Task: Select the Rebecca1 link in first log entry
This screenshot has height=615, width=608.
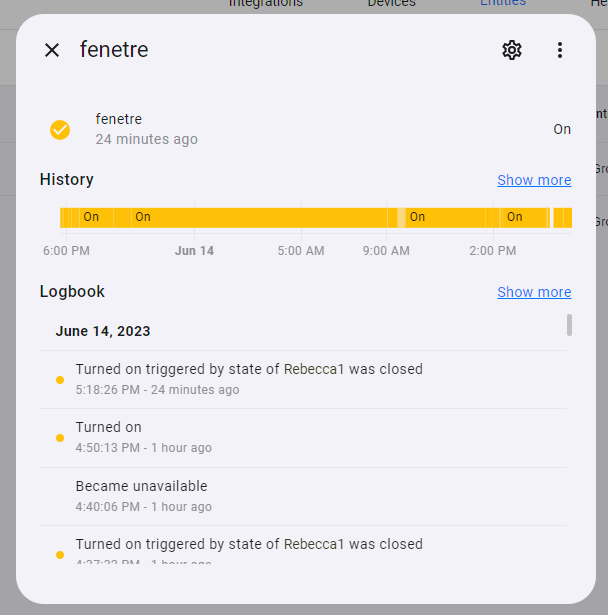Action: (x=314, y=369)
